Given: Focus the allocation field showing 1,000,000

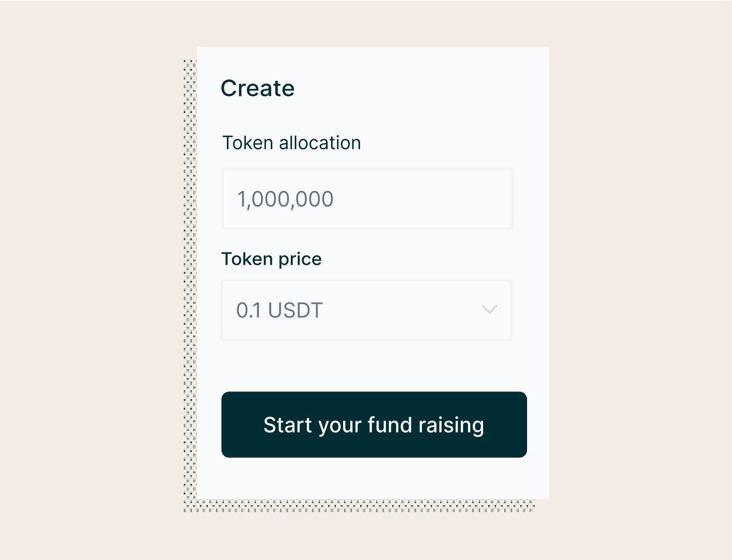Looking at the screenshot, I should 367,198.
